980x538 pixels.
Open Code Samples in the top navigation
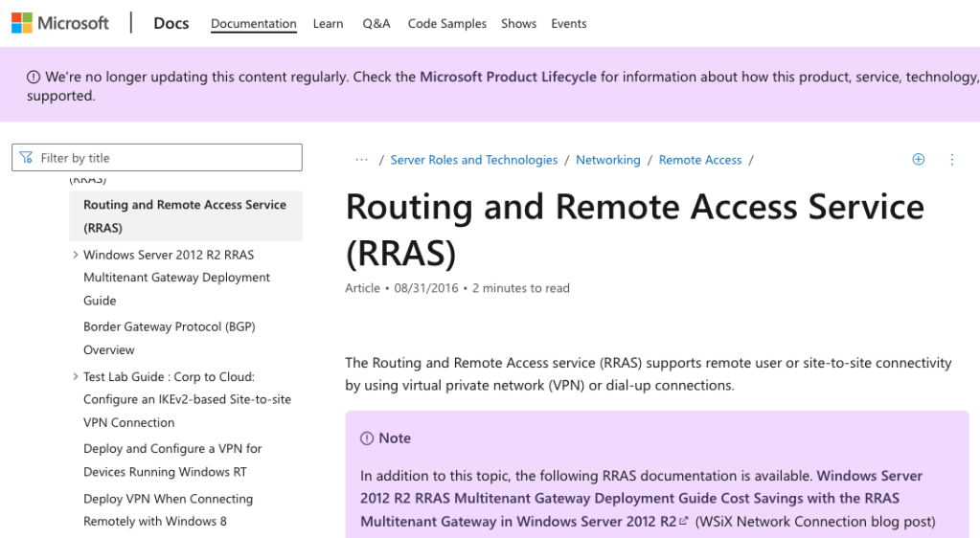click(446, 24)
